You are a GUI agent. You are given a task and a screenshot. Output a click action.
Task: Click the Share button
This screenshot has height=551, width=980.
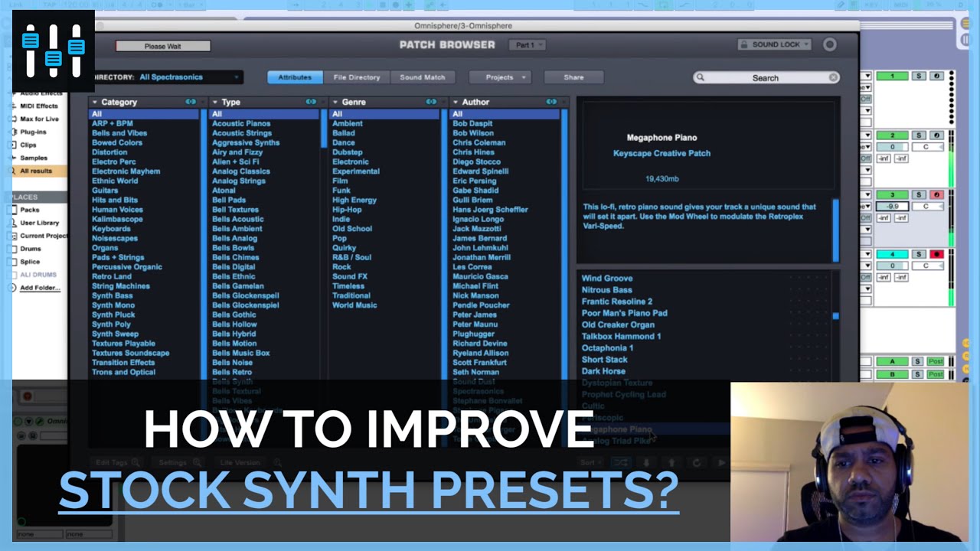(x=573, y=77)
